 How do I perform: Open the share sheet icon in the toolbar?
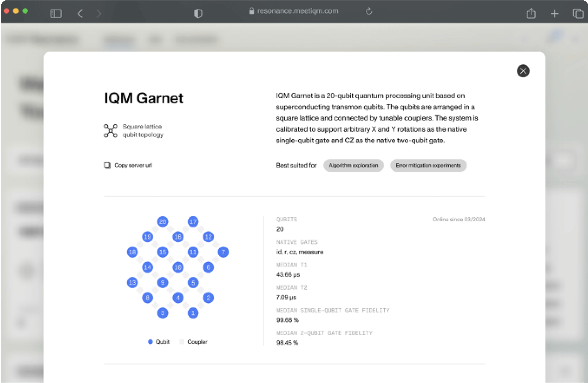coord(531,13)
